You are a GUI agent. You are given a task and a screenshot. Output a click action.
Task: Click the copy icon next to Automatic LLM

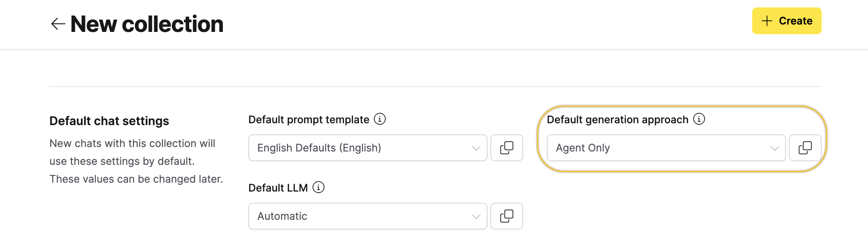pyautogui.click(x=506, y=216)
